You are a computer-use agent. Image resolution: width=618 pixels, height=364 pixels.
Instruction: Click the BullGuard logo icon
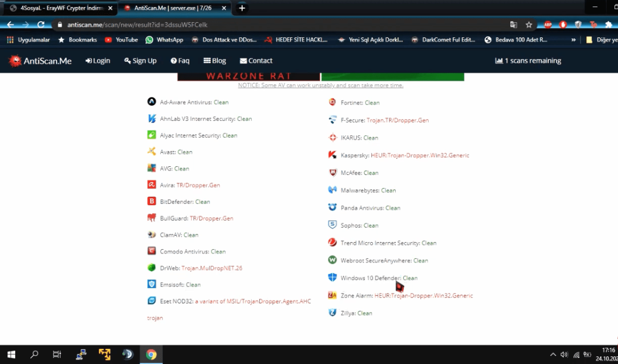tap(152, 218)
